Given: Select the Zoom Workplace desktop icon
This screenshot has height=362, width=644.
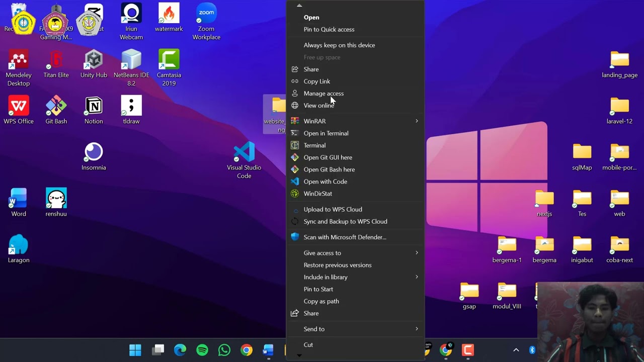Looking at the screenshot, I should click(206, 22).
